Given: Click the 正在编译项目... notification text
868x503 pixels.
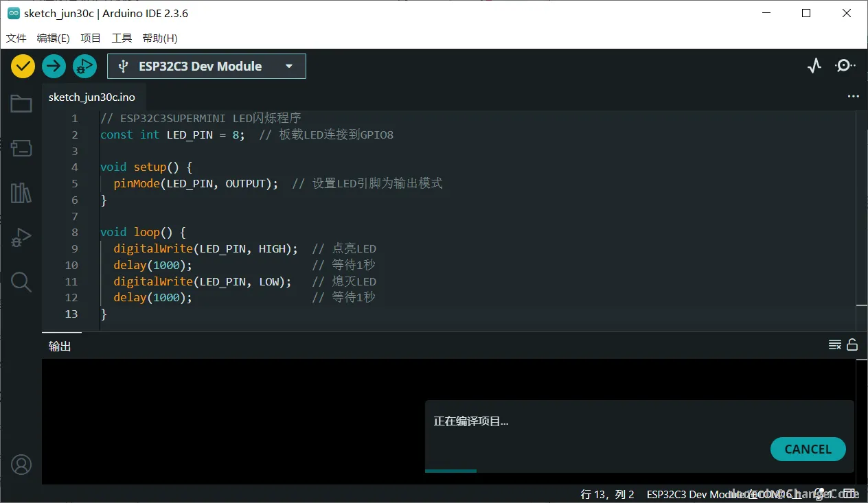Looking at the screenshot, I should [x=471, y=421].
